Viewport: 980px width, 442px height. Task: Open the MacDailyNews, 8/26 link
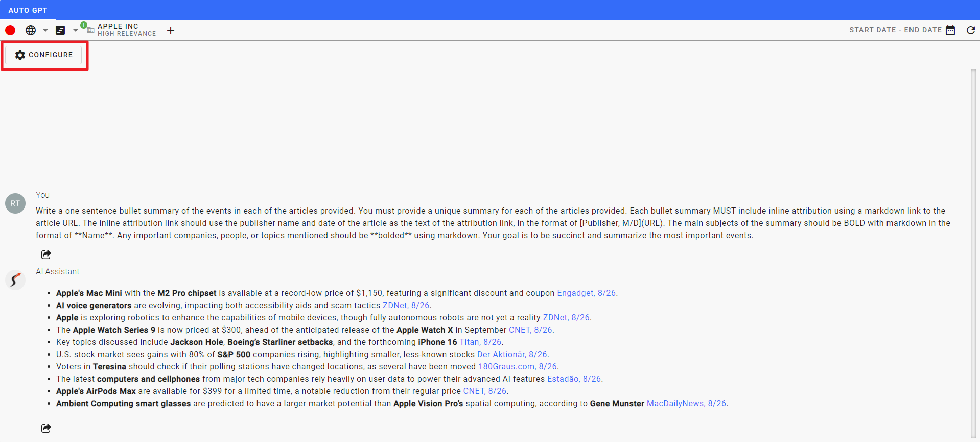[x=686, y=403]
